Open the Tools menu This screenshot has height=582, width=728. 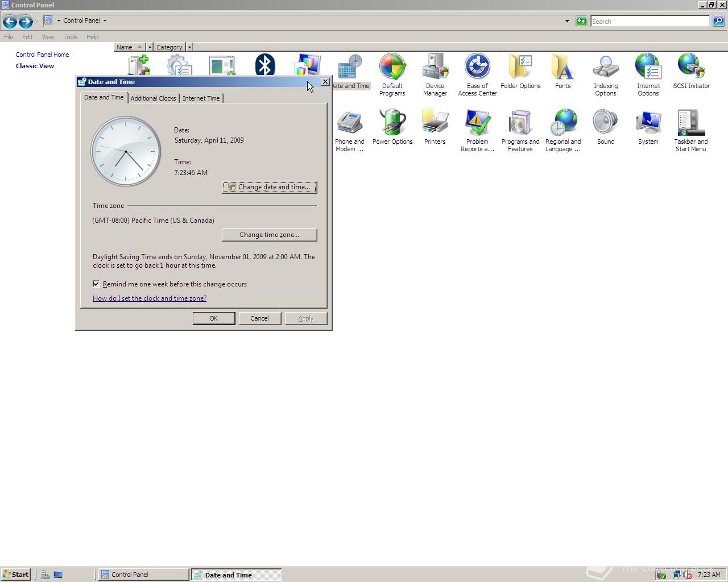pyautogui.click(x=71, y=37)
